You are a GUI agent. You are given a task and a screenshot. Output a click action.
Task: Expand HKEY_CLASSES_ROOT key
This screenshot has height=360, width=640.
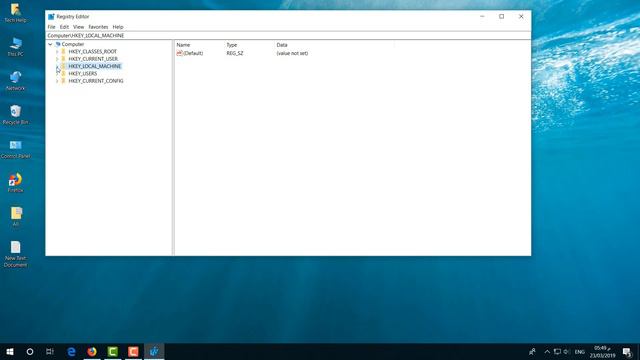[x=57, y=51]
